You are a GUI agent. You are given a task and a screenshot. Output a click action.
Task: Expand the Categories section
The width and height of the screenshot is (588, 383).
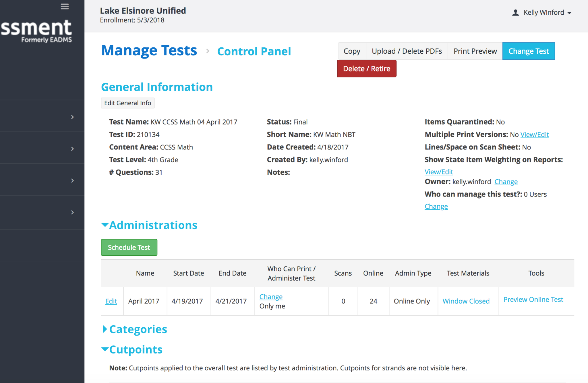(105, 329)
